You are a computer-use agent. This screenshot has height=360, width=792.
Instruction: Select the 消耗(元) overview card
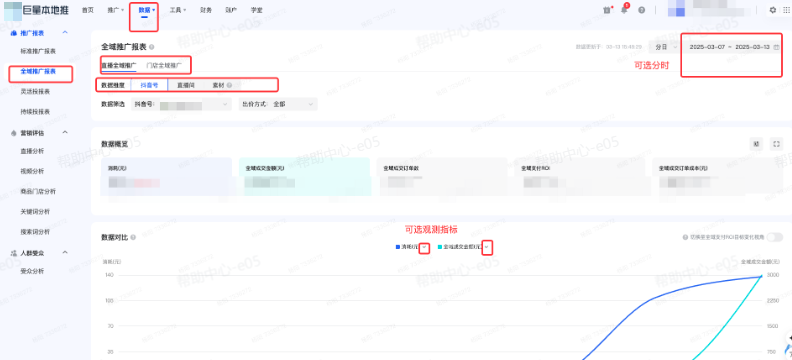point(167,177)
